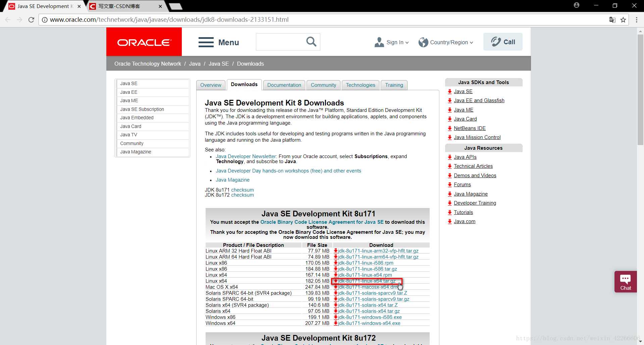This screenshot has height=345, width=644.
Task: Open the Documentation tab
Action: coord(284,85)
